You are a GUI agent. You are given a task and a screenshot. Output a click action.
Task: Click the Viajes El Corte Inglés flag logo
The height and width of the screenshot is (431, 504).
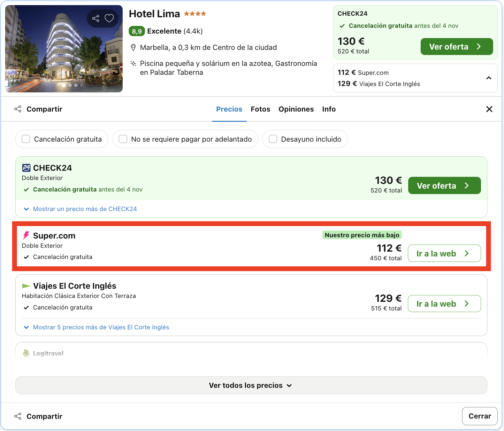click(x=26, y=286)
